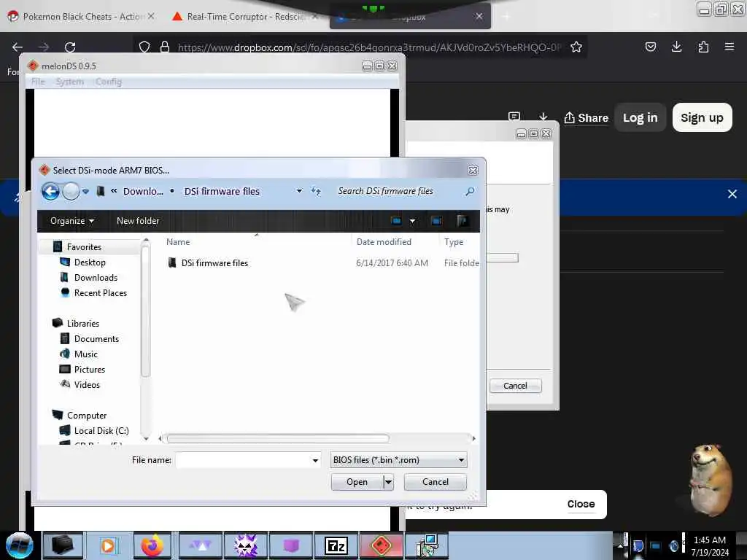747x560 pixels.
Task: Expand the File name history dropdown
Action: pyautogui.click(x=315, y=460)
